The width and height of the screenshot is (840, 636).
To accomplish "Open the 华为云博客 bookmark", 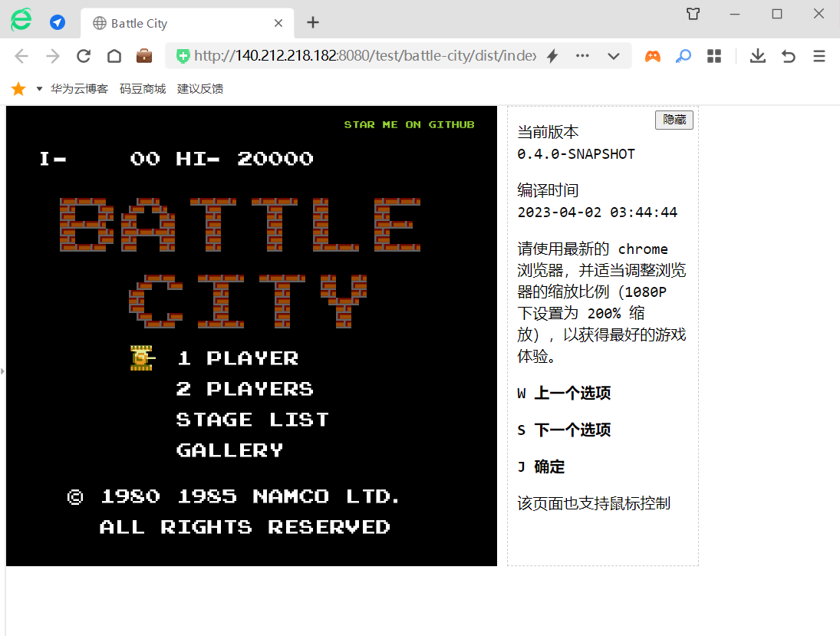I will [79, 89].
